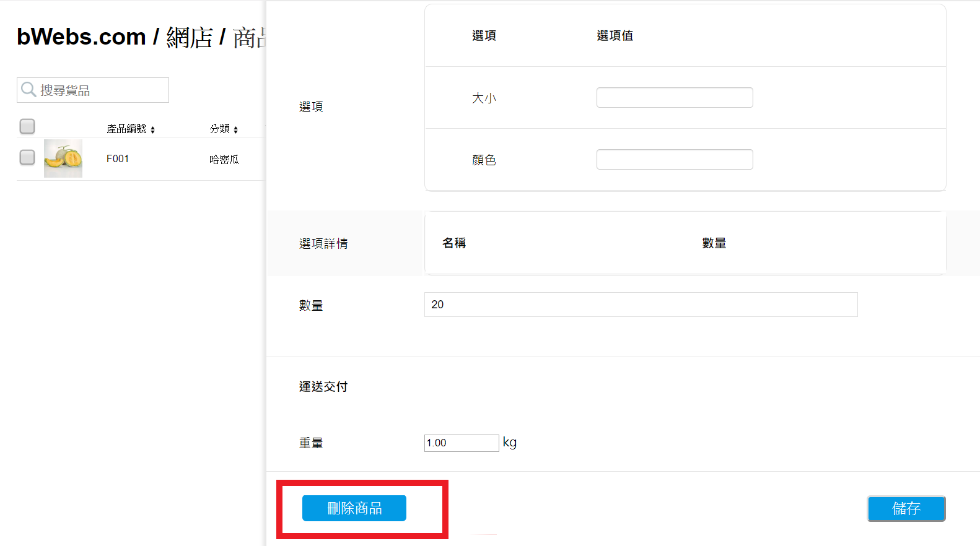Click the 顏色 option value field
980x546 pixels.
tap(674, 160)
